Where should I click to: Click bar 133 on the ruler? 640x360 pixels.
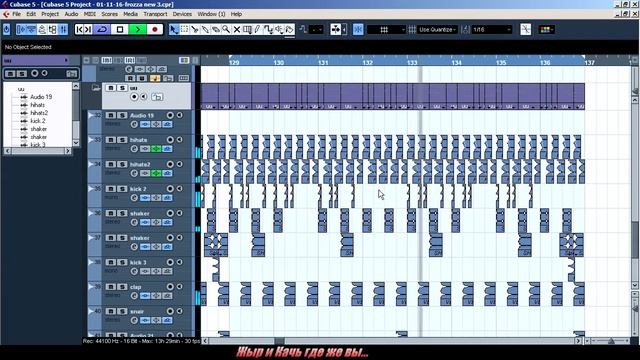(412, 62)
